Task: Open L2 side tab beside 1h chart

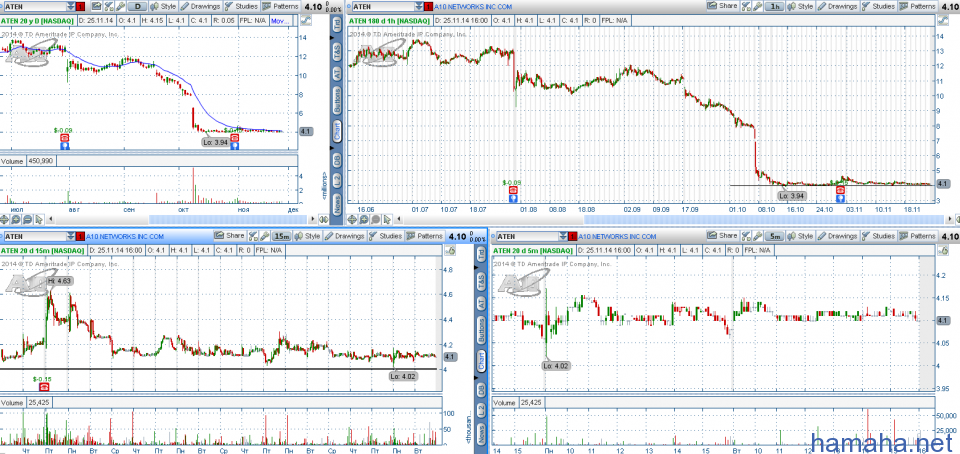Action: 336,181
